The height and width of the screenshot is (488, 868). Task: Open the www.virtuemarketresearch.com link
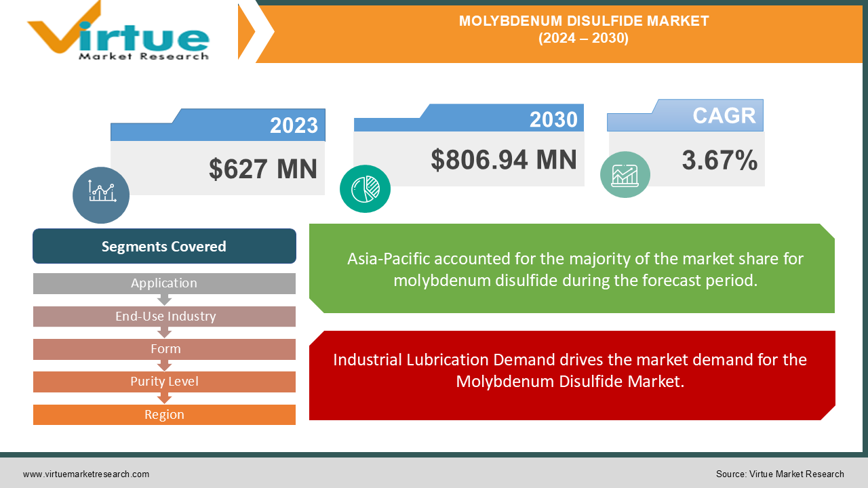(86, 474)
